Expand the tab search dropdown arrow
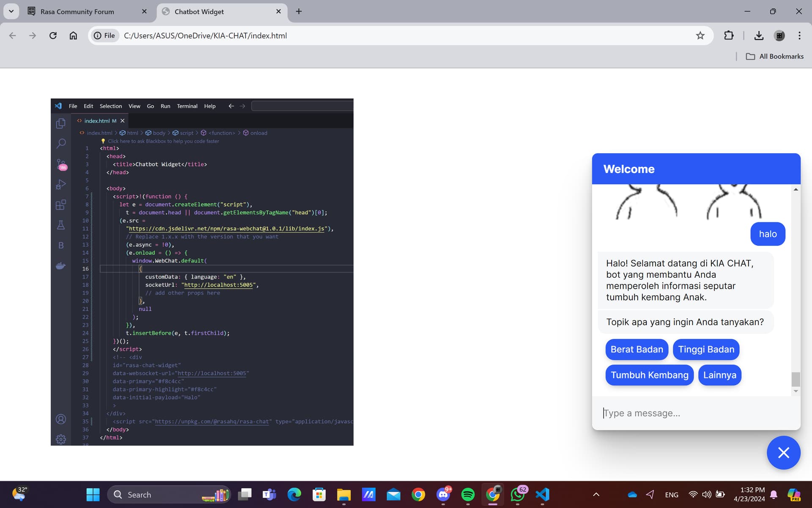Image resolution: width=812 pixels, height=508 pixels. click(x=11, y=11)
